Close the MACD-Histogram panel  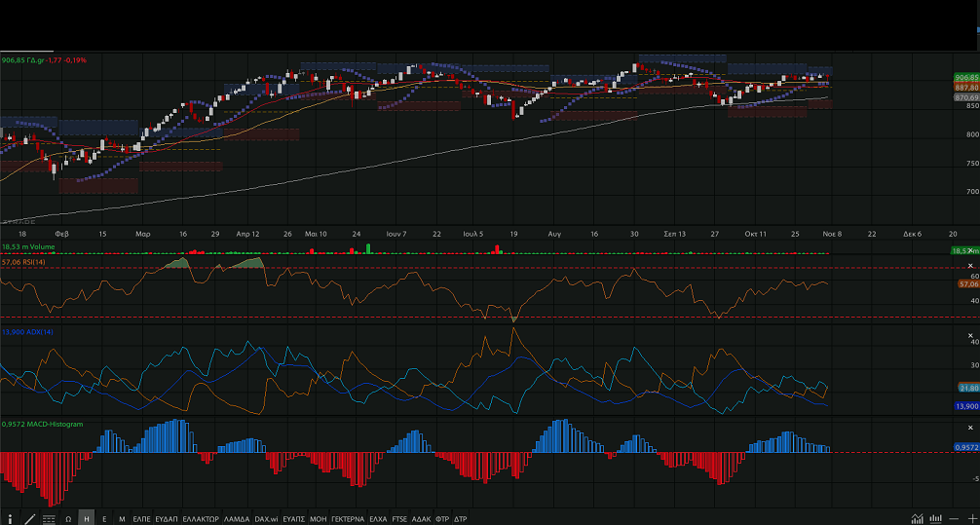pos(970,428)
